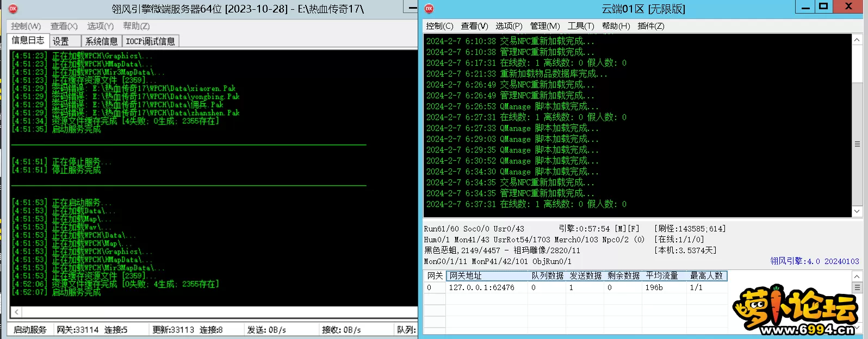
Task: Click the 队列: status entry
Action: [x=406, y=330]
